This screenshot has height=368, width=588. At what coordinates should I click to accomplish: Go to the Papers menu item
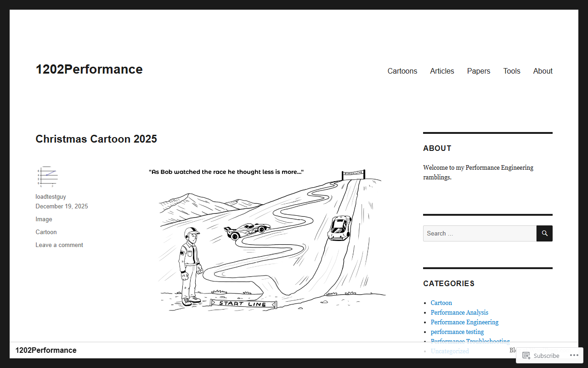pyautogui.click(x=479, y=71)
